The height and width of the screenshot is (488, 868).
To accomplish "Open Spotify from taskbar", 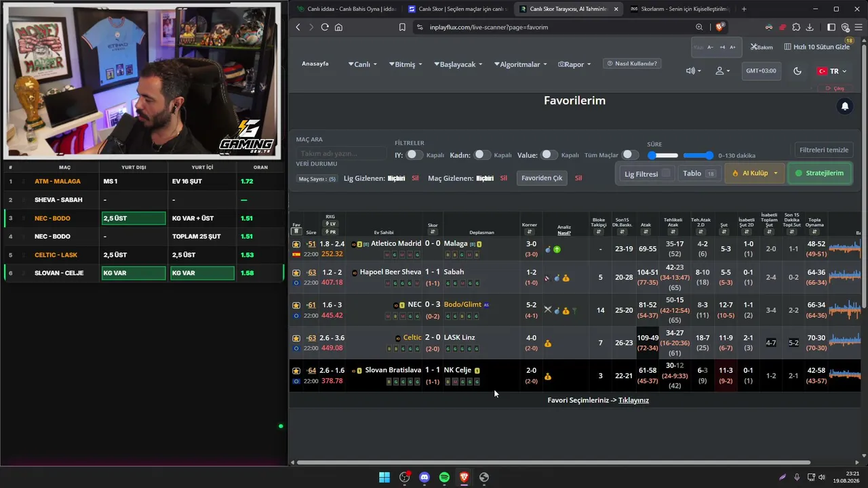I will pos(444,477).
